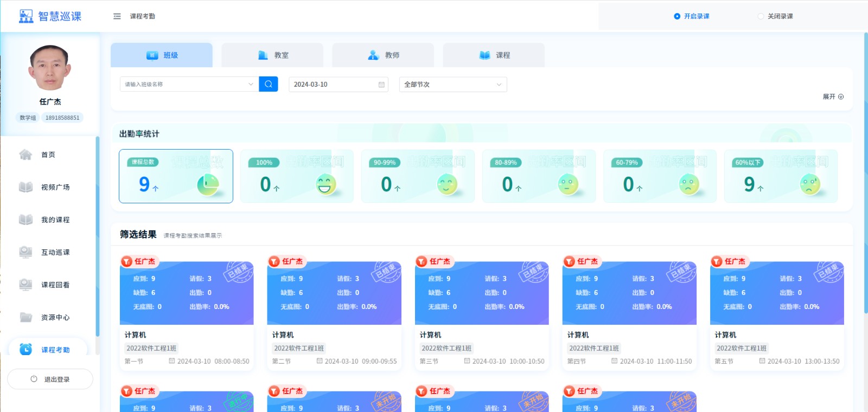Click the blue search magnifier button
The width and height of the screenshot is (868, 412).
click(269, 84)
